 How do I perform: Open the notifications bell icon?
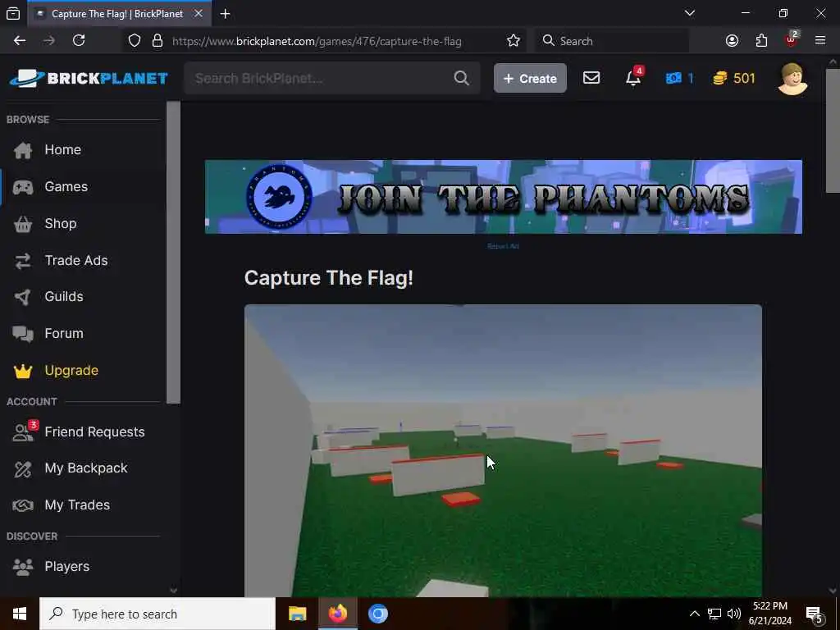click(x=633, y=78)
